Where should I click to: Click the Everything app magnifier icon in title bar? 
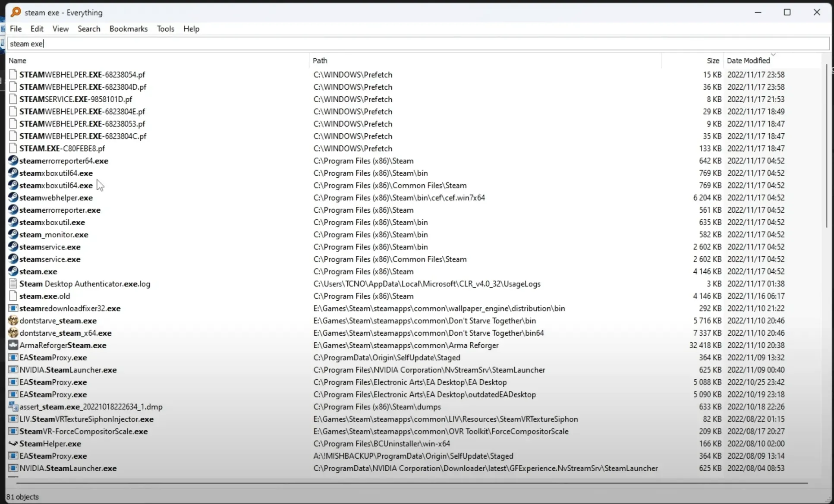16,12
